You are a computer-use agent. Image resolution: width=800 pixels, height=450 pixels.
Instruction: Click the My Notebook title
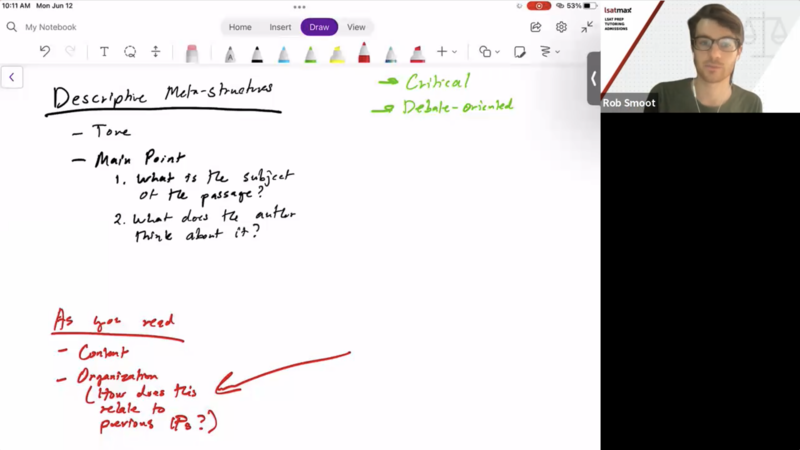pyautogui.click(x=50, y=27)
